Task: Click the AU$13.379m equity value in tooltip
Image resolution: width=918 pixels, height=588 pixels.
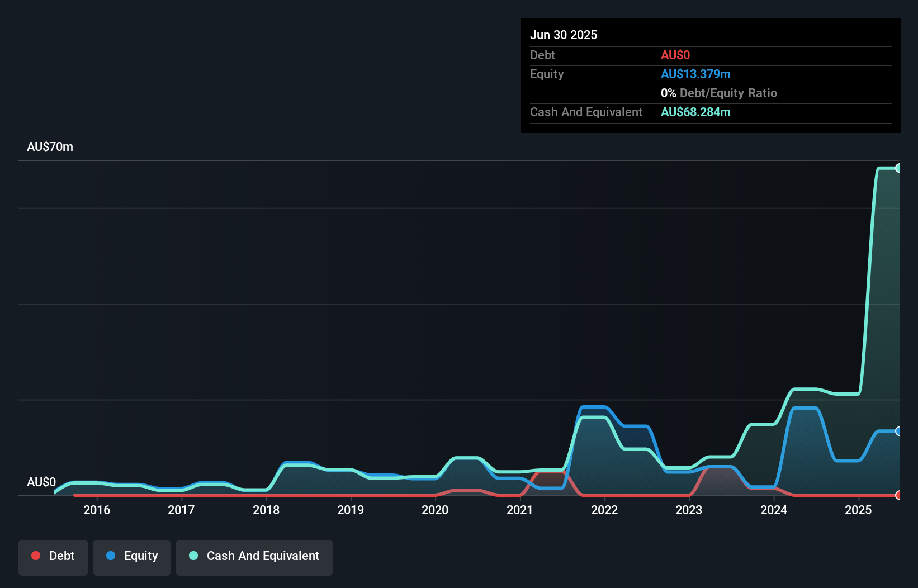Action: (x=695, y=74)
